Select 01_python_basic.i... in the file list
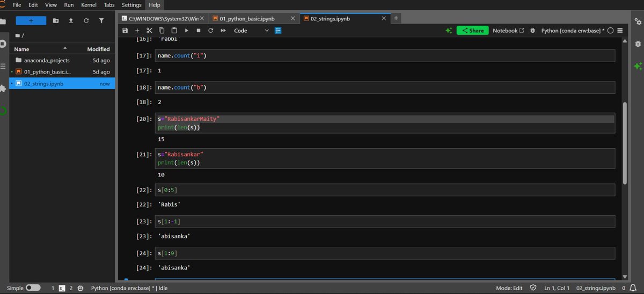644x294 pixels. 62,72
